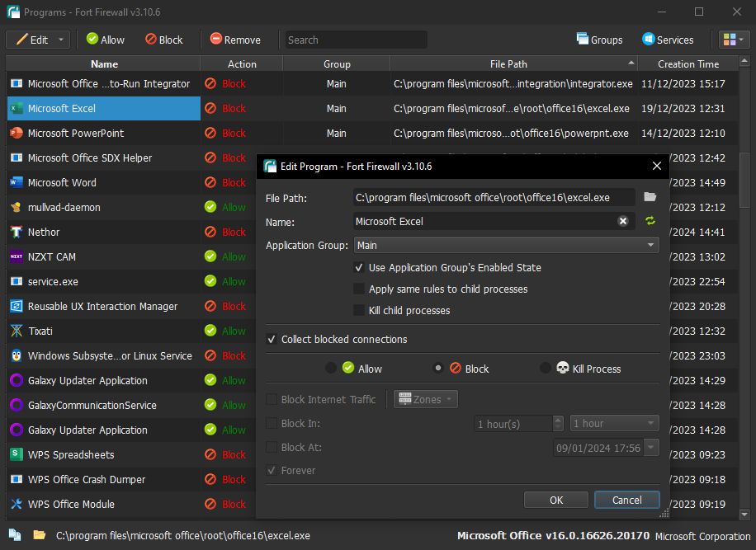Uncheck Use Application Group's Enabled State

pos(359,268)
